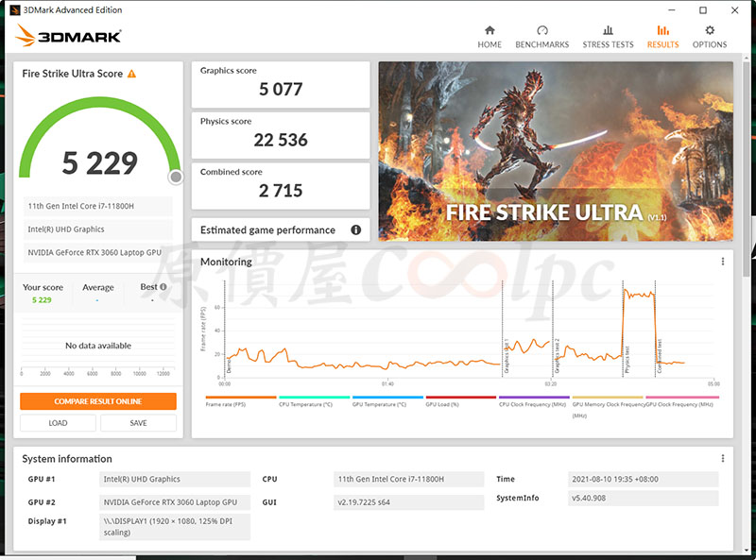Click the 3DMark logo

point(68,35)
